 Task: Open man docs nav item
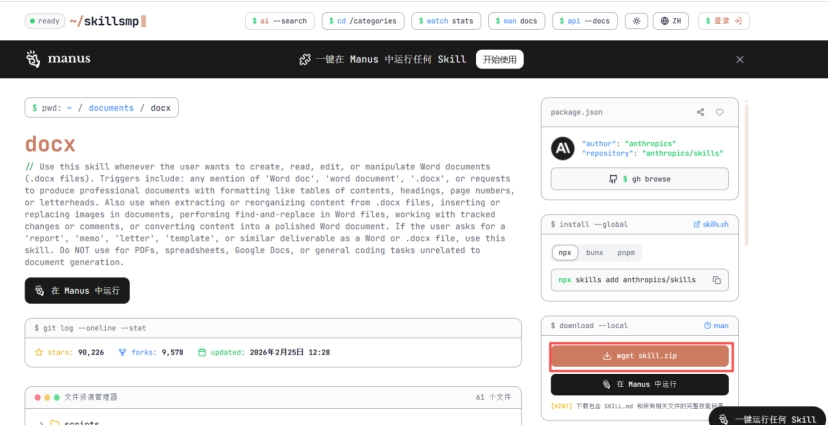click(517, 21)
